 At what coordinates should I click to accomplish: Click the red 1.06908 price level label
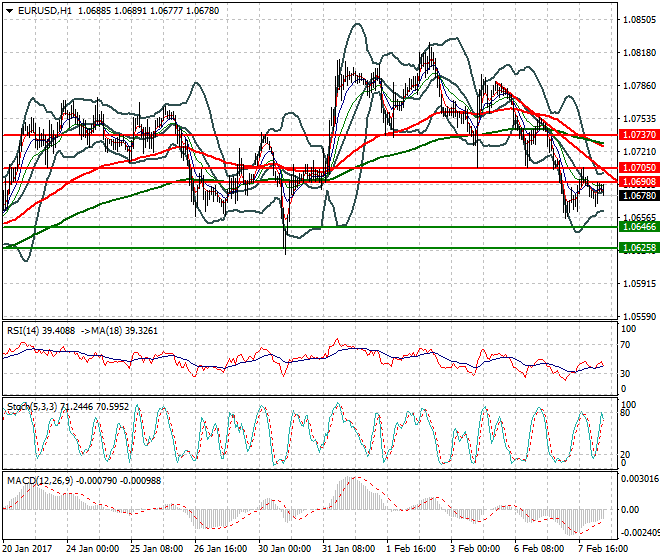(x=639, y=182)
